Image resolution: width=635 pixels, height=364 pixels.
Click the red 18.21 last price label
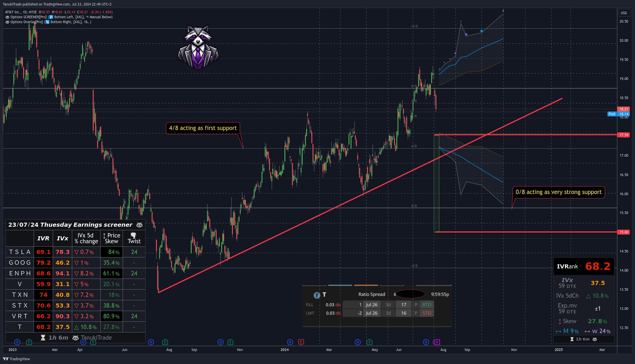pos(623,109)
